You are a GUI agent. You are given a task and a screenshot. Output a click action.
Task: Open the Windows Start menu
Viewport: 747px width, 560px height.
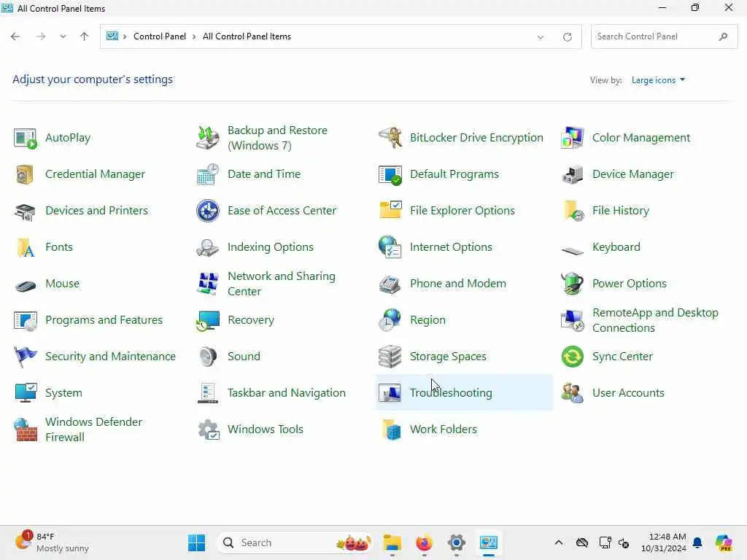click(x=196, y=542)
